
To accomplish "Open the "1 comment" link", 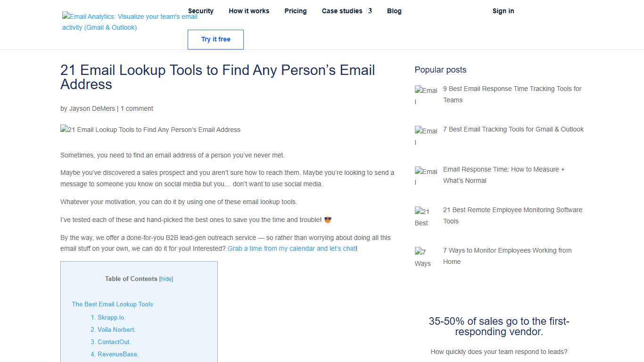I will coord(136,108).
